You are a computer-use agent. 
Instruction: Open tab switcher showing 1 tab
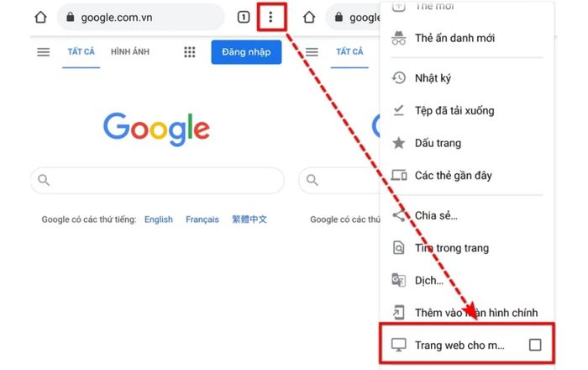pos(244,17)
